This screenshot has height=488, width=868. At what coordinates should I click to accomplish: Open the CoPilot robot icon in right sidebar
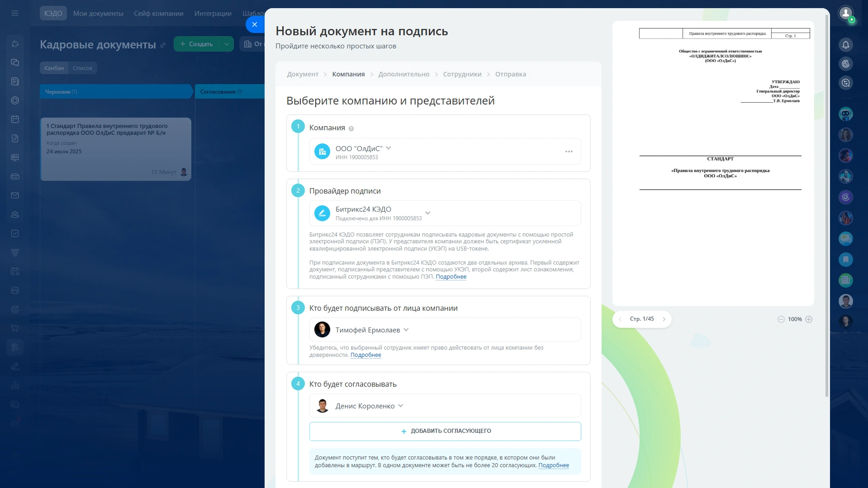coord(845,114)
